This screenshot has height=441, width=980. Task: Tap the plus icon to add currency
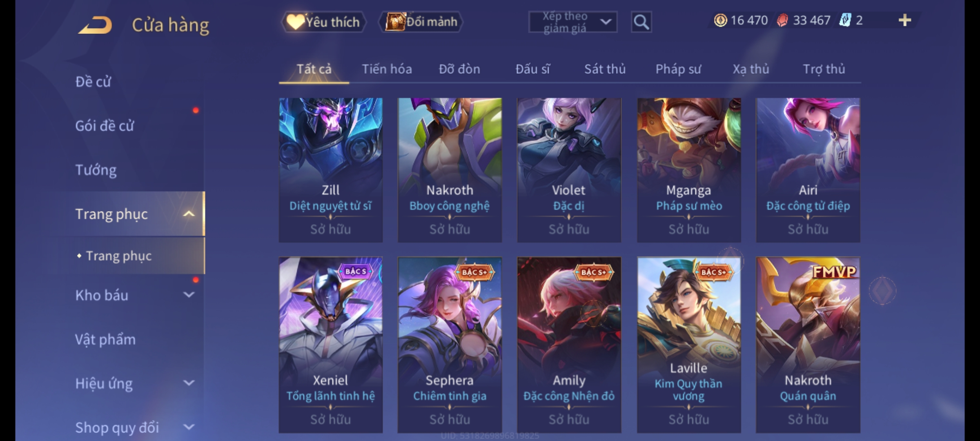pos(905,20)
